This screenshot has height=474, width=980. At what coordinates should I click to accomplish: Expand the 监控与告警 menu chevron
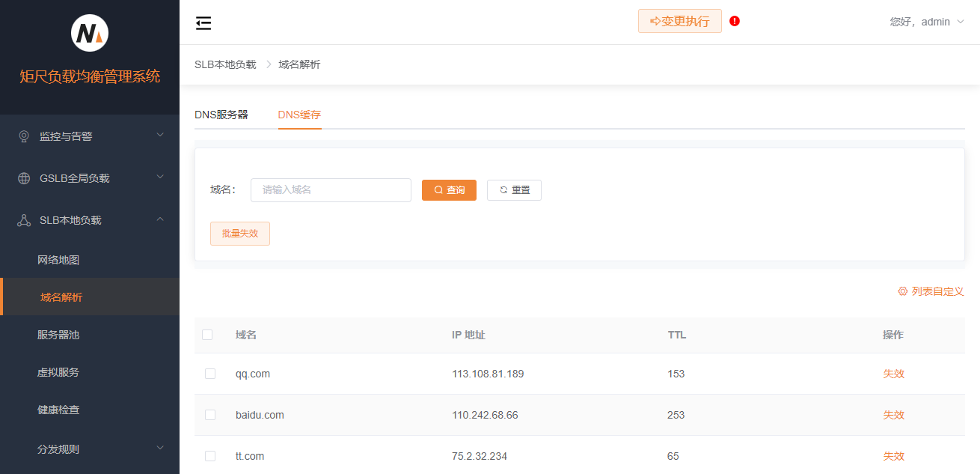pyautogui.click(x=159, y=136)
